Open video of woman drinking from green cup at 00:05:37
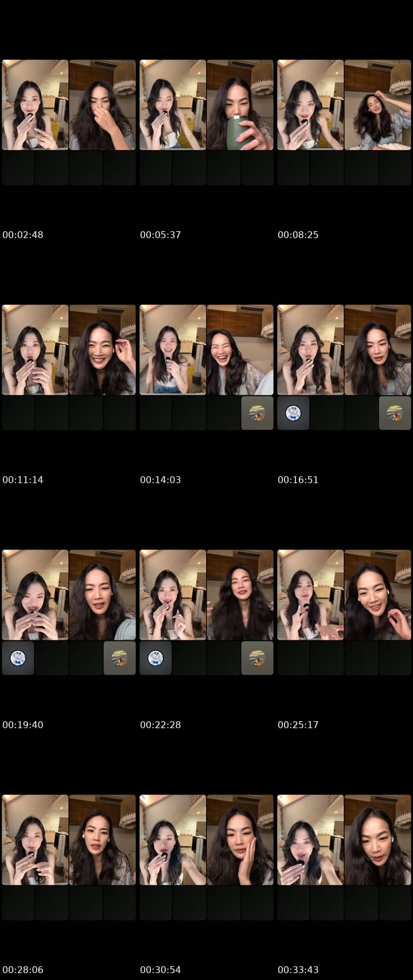Screen dimensions: 413x980 point(240,105)
